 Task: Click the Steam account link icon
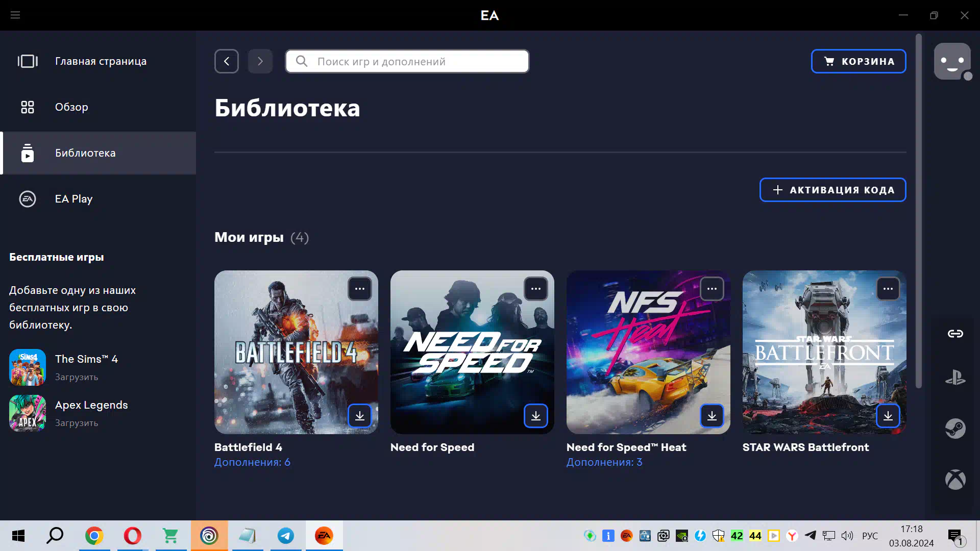955,429
